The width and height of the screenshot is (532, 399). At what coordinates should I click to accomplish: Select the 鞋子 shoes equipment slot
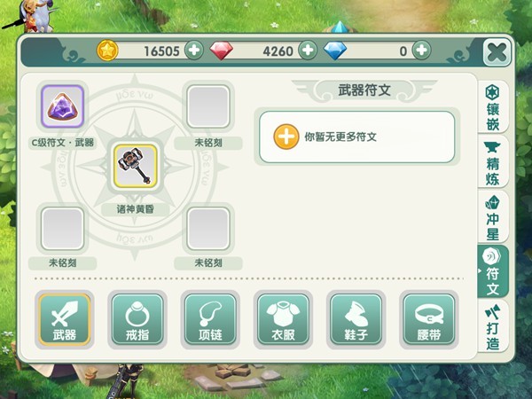tap(356, 319)
